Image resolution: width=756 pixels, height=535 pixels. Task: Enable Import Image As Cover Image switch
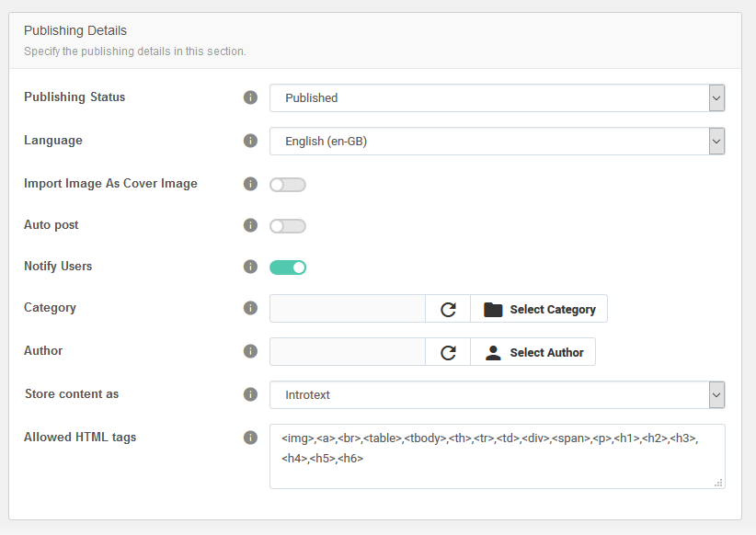point(288,185)
